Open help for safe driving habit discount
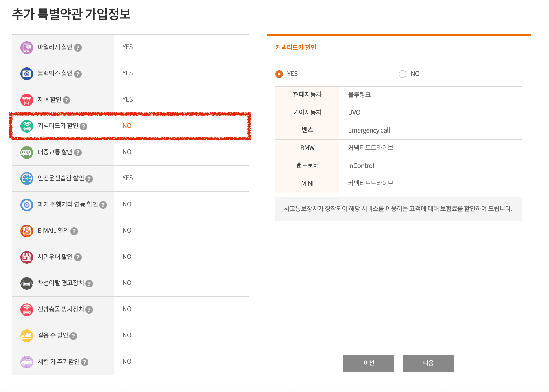 (x=89, y=179)
